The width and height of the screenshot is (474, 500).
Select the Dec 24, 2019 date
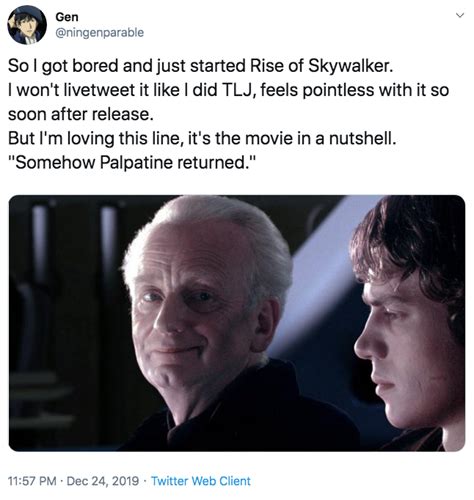pos(103,481)
